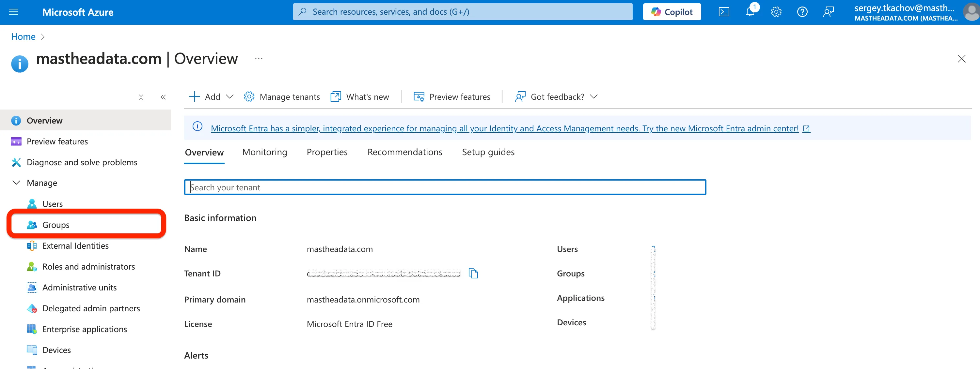Screen dimensions: 980x369
Task: Collapse the sidebar with double chevron
Action: click(163, 97)
